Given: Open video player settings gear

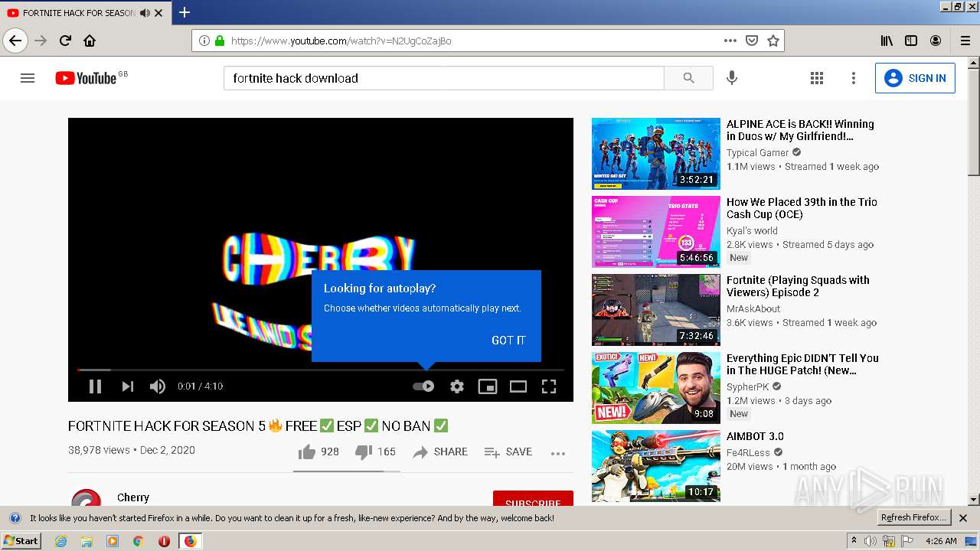Looking at the screenshot, I should coord(457,386).
